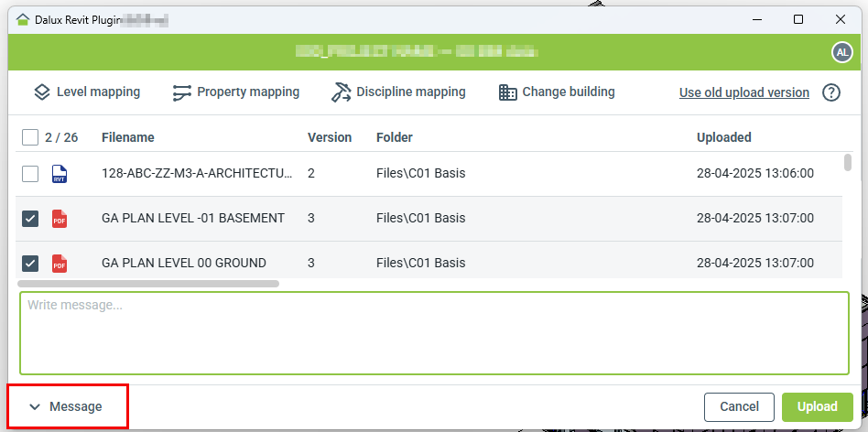Sort the list by Filename column
The width and height of the screenshot is (868, 432).
click(x=127, y=137)
